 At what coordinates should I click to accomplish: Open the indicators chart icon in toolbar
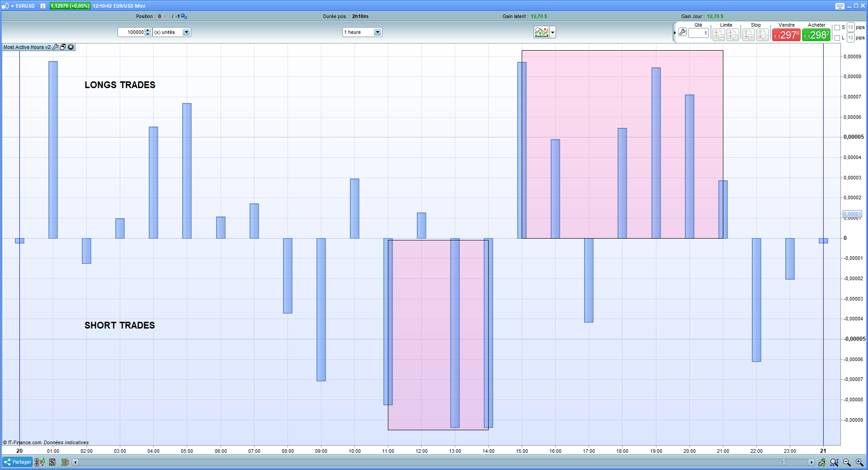[x=541, y=32]
